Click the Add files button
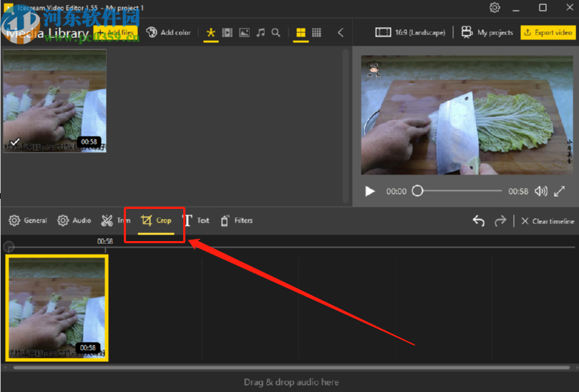Screen dimensions: 579x392 (115, 32)
